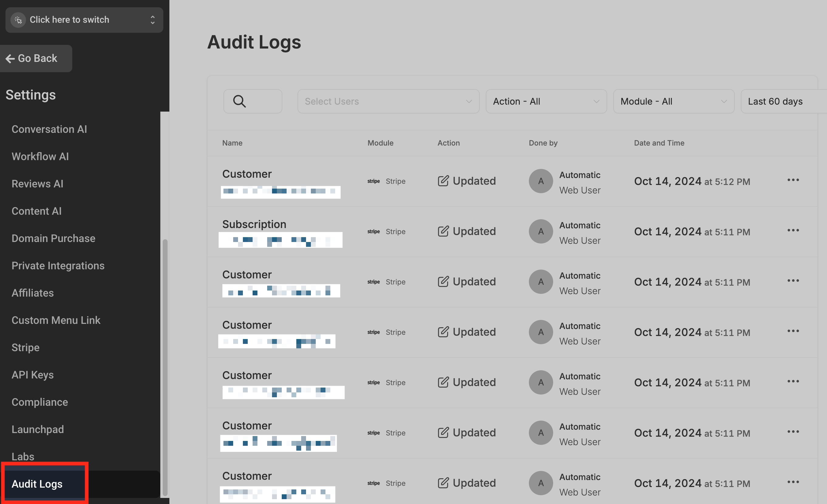The height and width of the screenshot is (504, 827).
Task: Open Private Integrations settings
Action: (58, 266)
